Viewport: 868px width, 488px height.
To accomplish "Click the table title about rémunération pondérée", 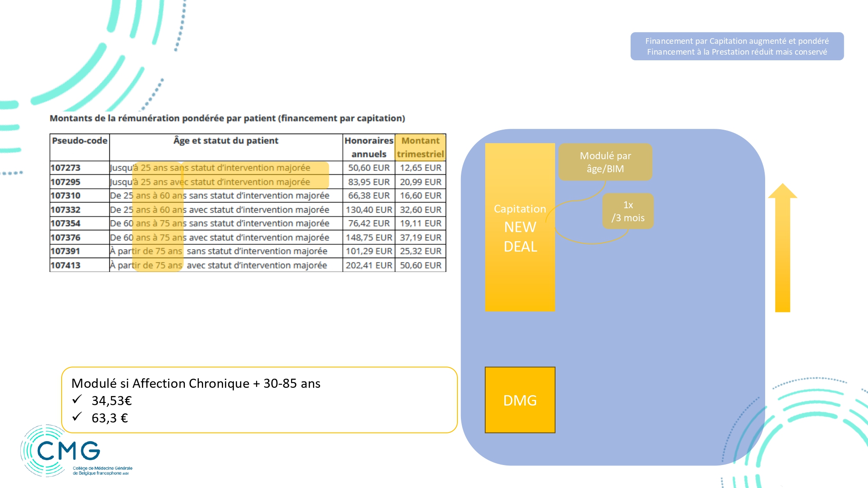I will [x=227, y=118].
